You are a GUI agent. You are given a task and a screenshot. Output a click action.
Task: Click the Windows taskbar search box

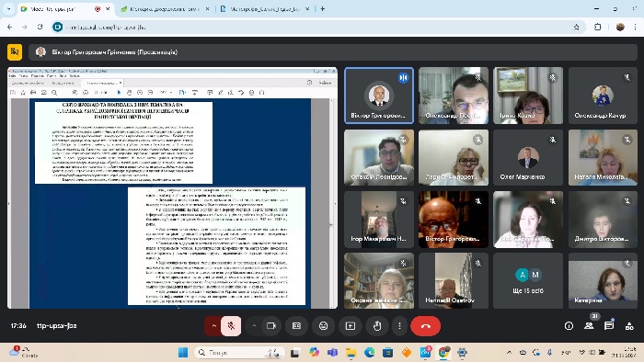(x=239, y=353)
